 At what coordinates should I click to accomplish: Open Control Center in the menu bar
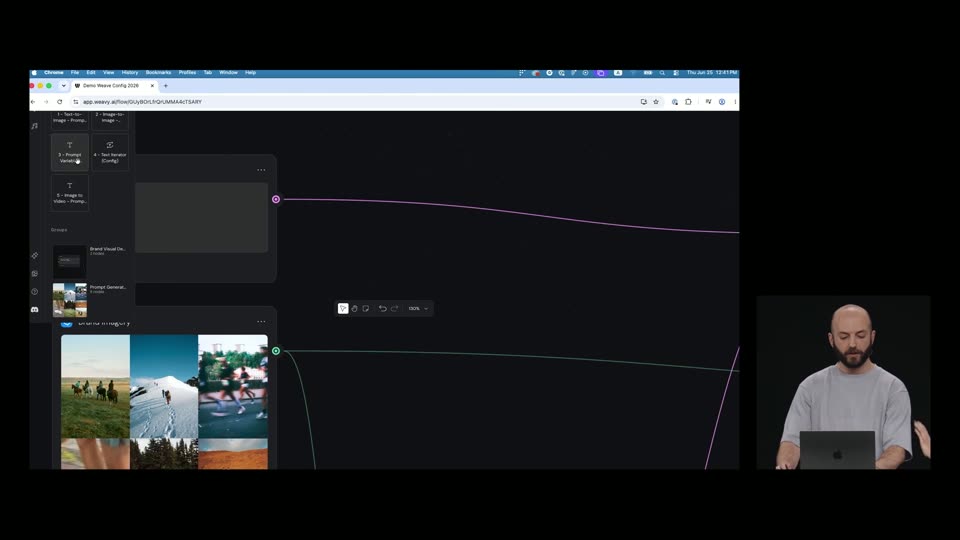tap(676, 73)
